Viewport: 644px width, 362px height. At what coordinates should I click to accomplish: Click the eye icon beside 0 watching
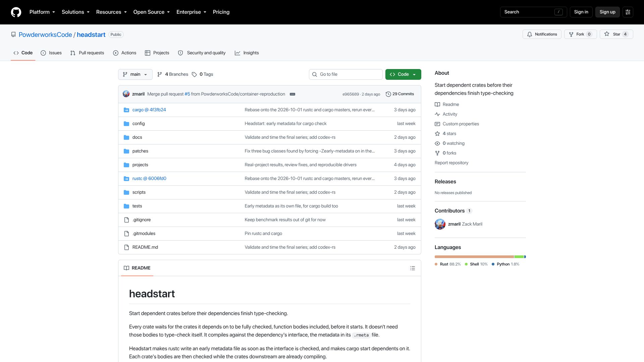[437, 143]
